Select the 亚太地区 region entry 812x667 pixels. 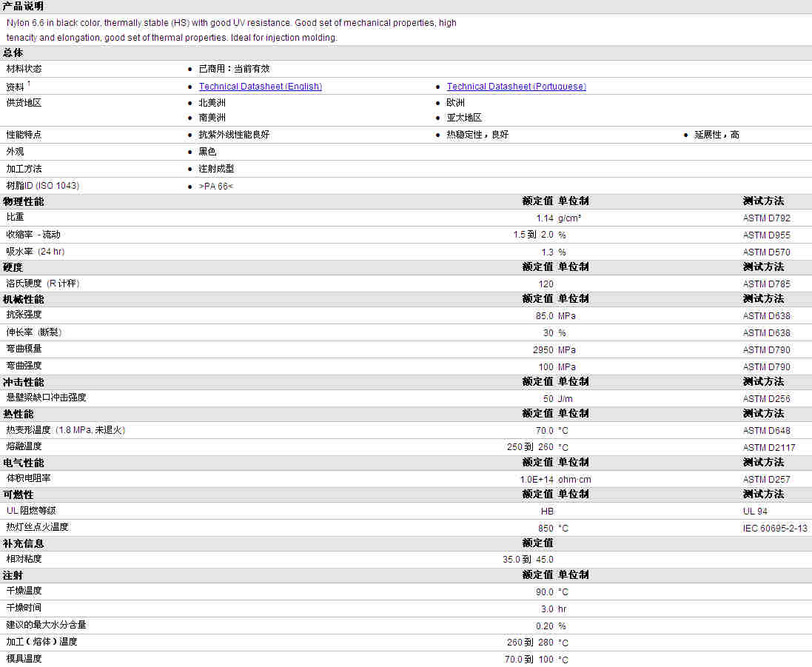465,118
